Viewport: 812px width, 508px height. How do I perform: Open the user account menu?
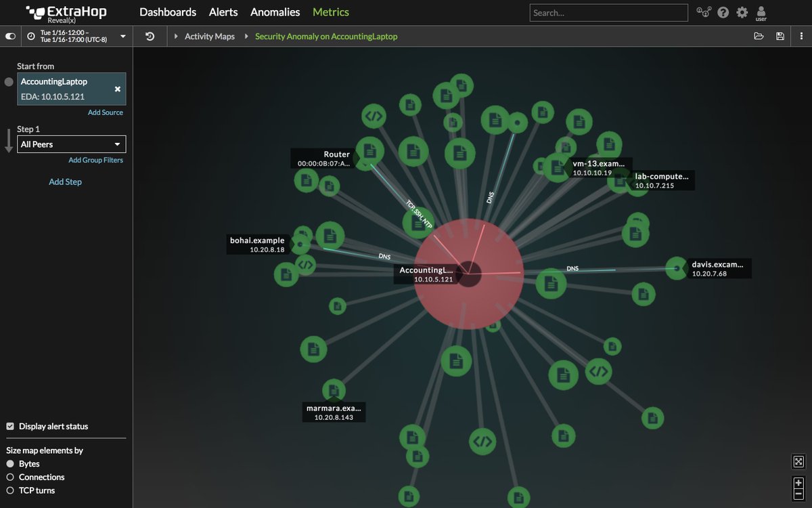[761, 14]
